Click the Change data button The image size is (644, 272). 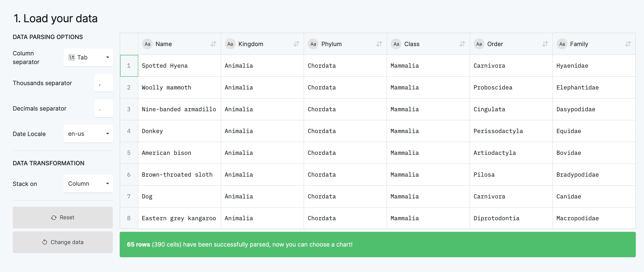click(x=63, y=242)
